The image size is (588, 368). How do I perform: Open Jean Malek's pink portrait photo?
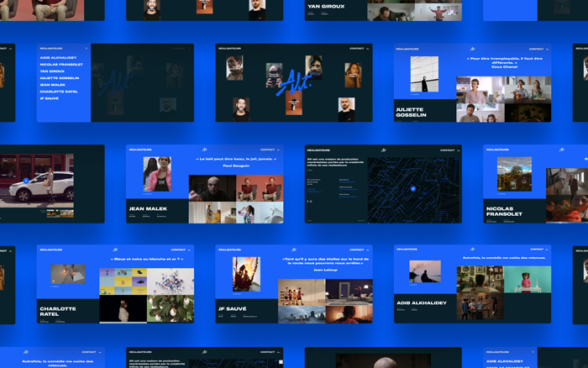[x=157, y=174]
